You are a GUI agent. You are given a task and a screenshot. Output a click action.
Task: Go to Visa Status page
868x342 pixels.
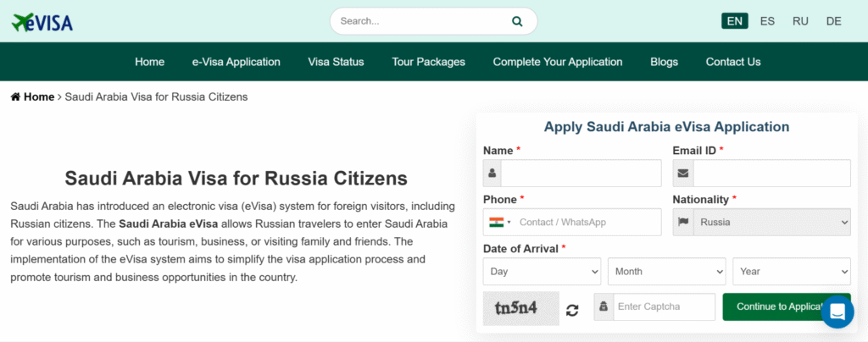pyautogui.click(x=336, y=62)
